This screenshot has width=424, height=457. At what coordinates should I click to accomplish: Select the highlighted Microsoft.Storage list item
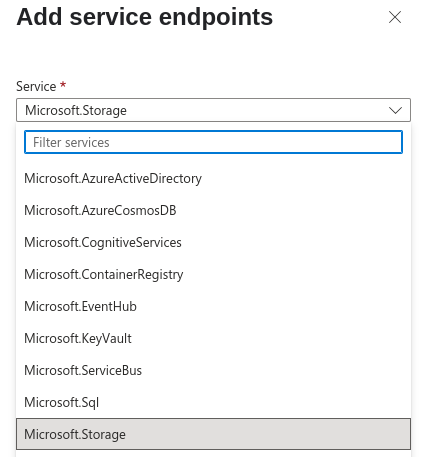[213, 434]
